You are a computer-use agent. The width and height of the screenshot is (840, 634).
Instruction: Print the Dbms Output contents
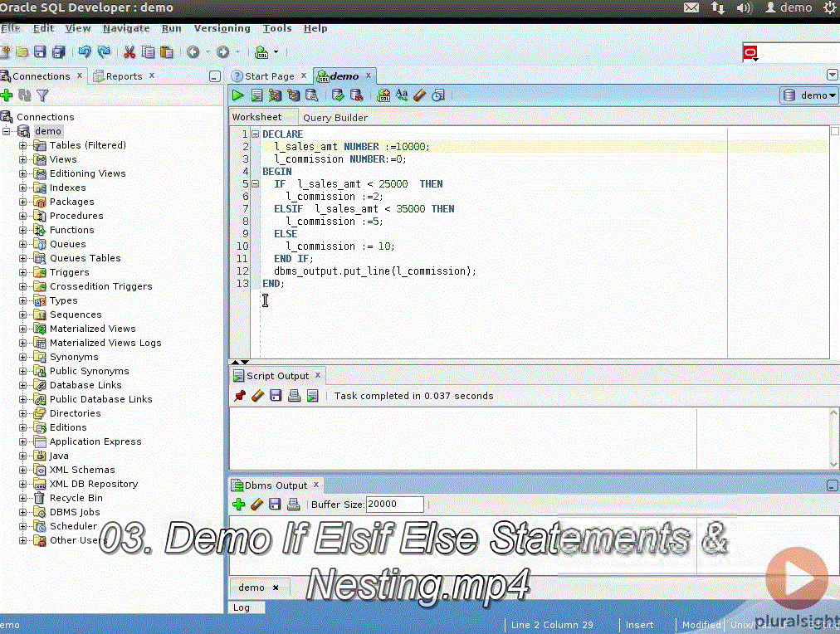pos(294,504)
